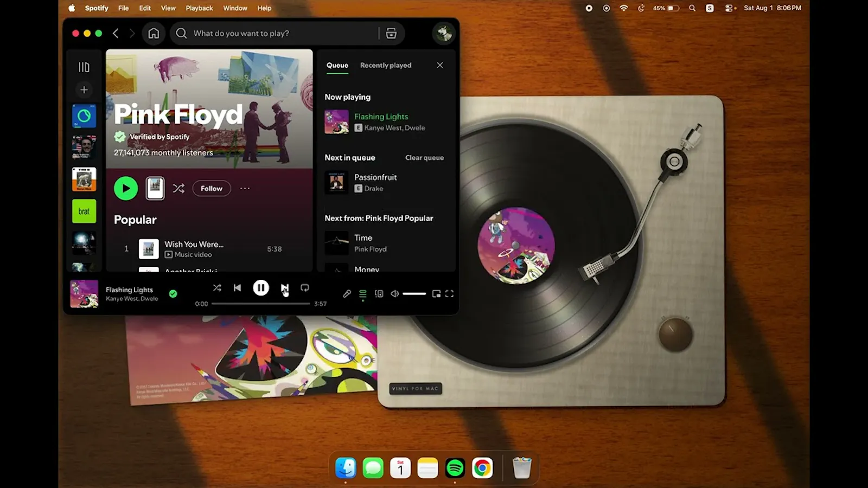The width and height of the screenshot is (868, 488).
Task: Open the File menu
Action: click(124, 8)
